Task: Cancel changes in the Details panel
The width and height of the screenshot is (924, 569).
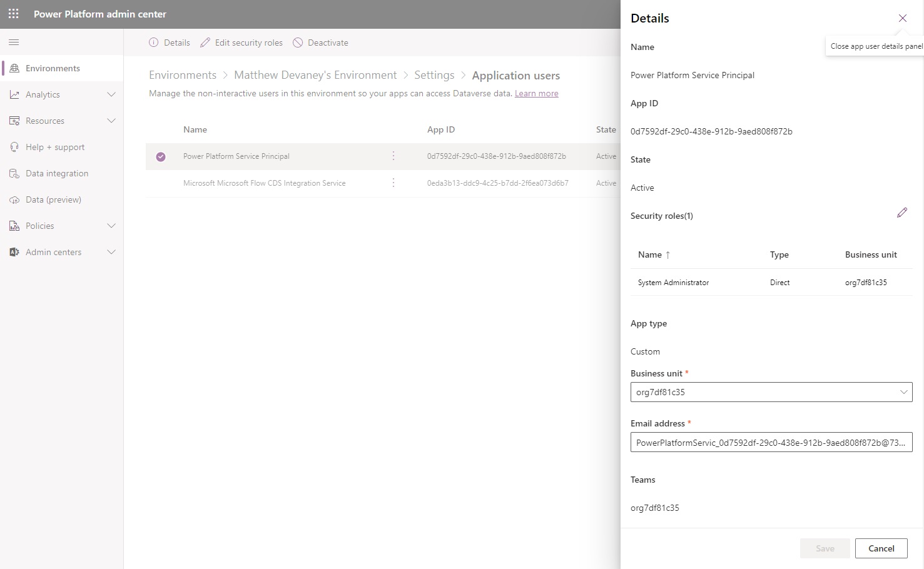Action: 881,548
